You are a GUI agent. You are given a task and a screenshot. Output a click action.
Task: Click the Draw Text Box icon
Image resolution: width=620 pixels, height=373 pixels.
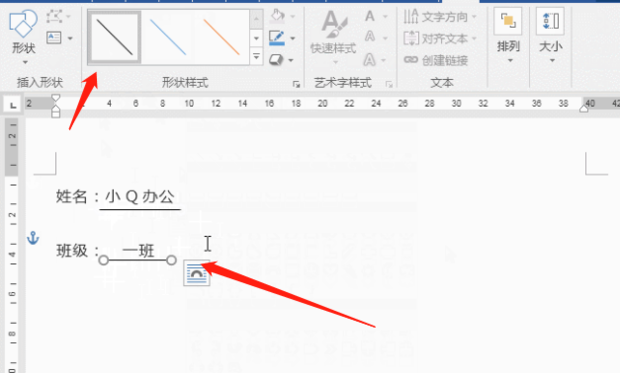tap(54, 38)
